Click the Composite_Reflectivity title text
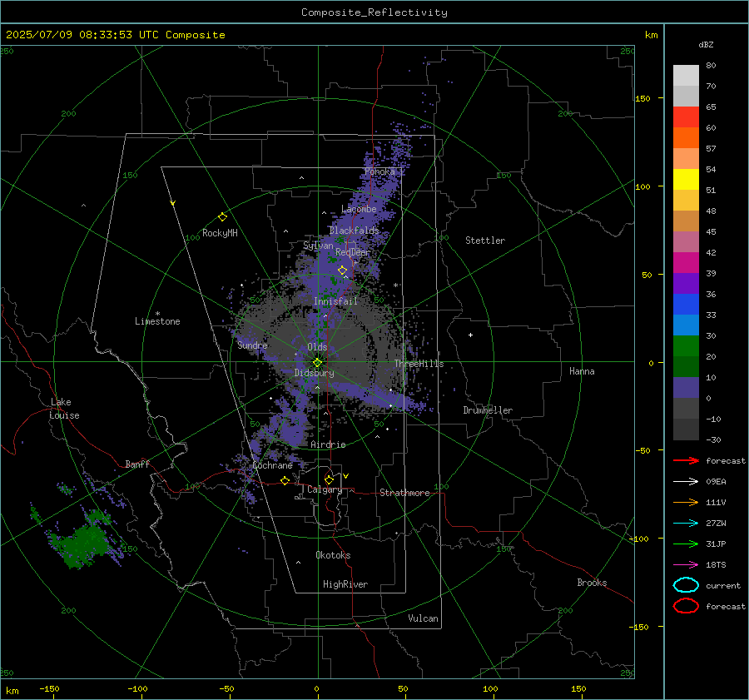Viewport: 749px width, 700px height. point(374,12)
